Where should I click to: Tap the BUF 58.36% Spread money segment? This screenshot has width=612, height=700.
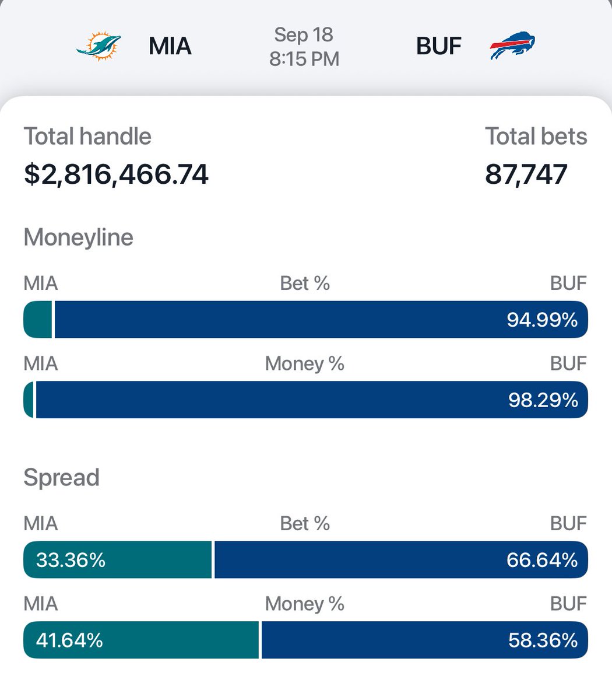425,640
